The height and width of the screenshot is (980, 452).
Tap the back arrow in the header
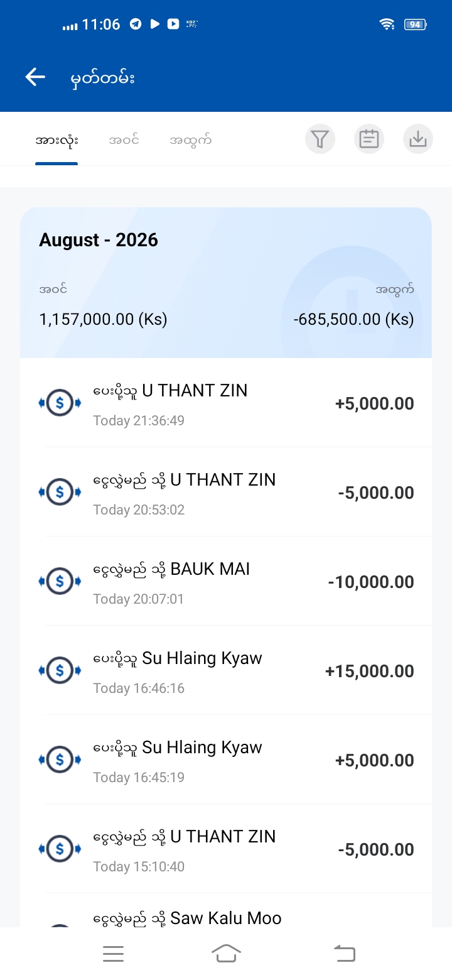point(35,77)
